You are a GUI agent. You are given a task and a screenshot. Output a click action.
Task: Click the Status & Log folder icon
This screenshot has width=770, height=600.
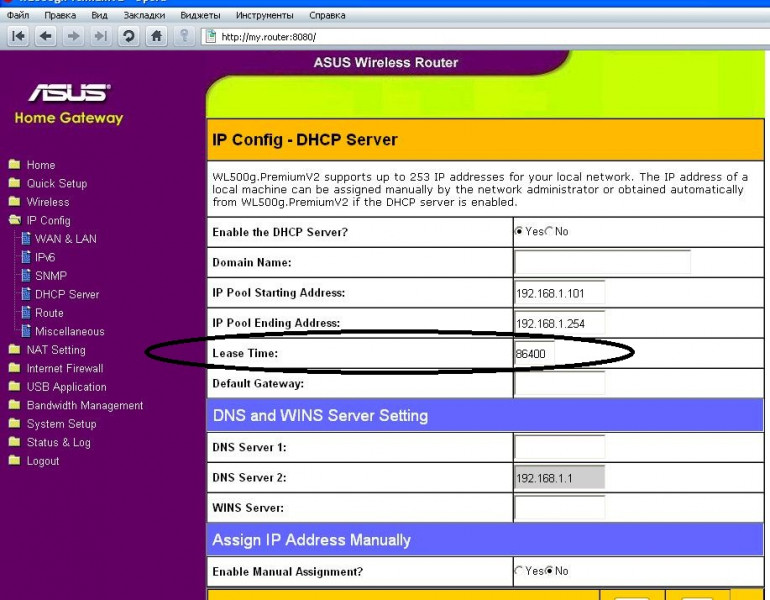click(x=15, y=442)
